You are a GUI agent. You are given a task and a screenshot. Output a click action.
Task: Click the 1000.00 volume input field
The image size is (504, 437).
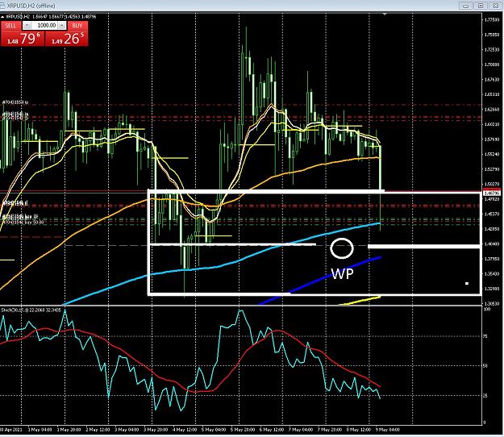point(44,25)
